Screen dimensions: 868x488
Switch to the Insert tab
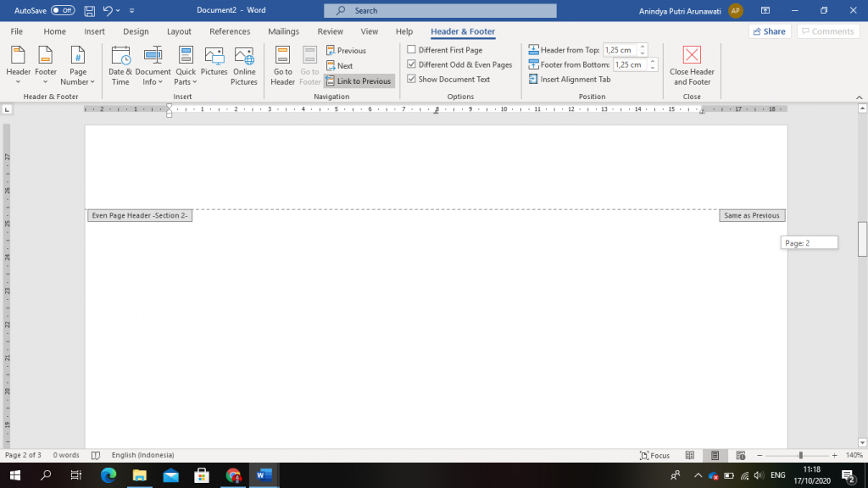(94, 31)
